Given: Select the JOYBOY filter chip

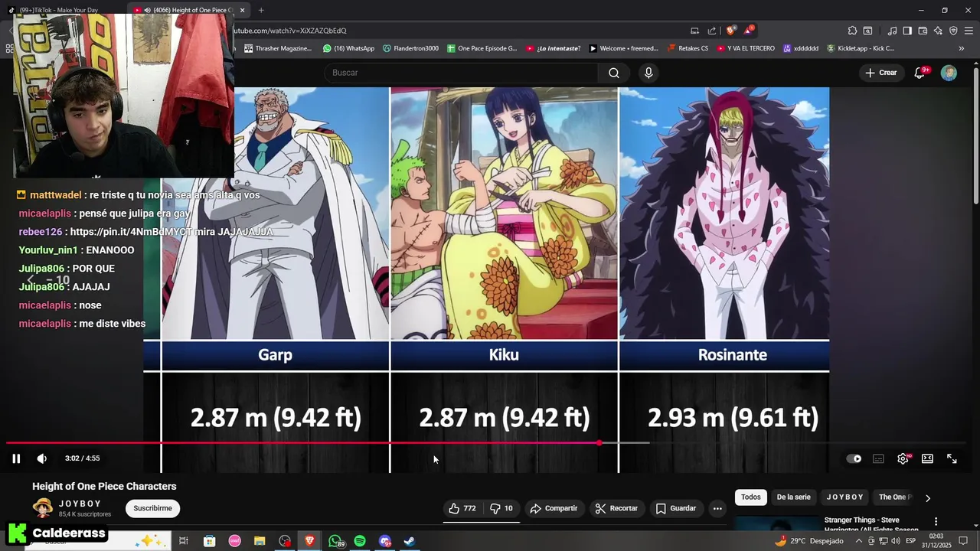Looking at the screenshot, I should [x=845, y=497].
